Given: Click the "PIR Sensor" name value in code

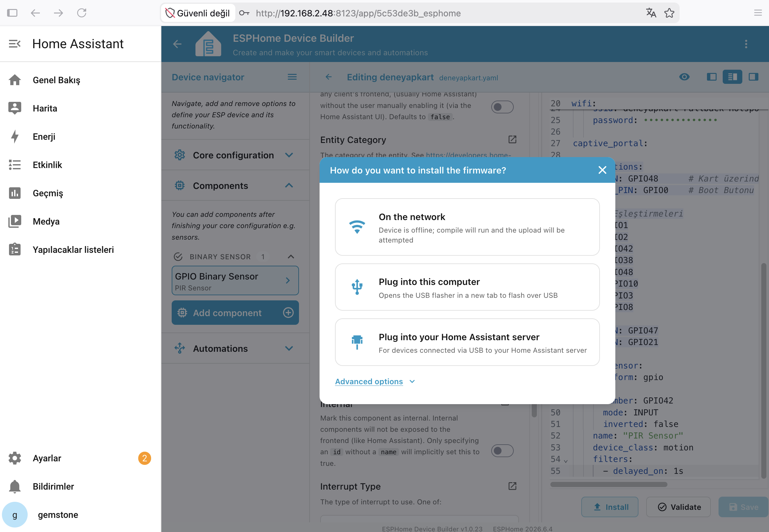Looking at the screenshot, I should pos(653,435).
